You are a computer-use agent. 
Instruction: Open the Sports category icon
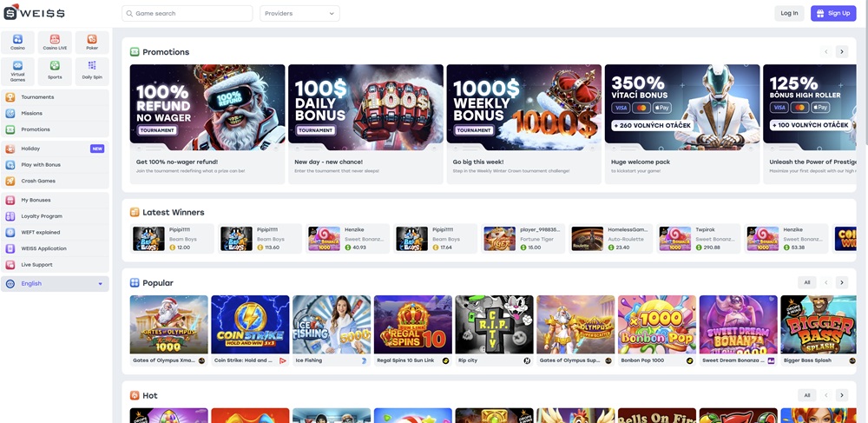pos(55,70)
